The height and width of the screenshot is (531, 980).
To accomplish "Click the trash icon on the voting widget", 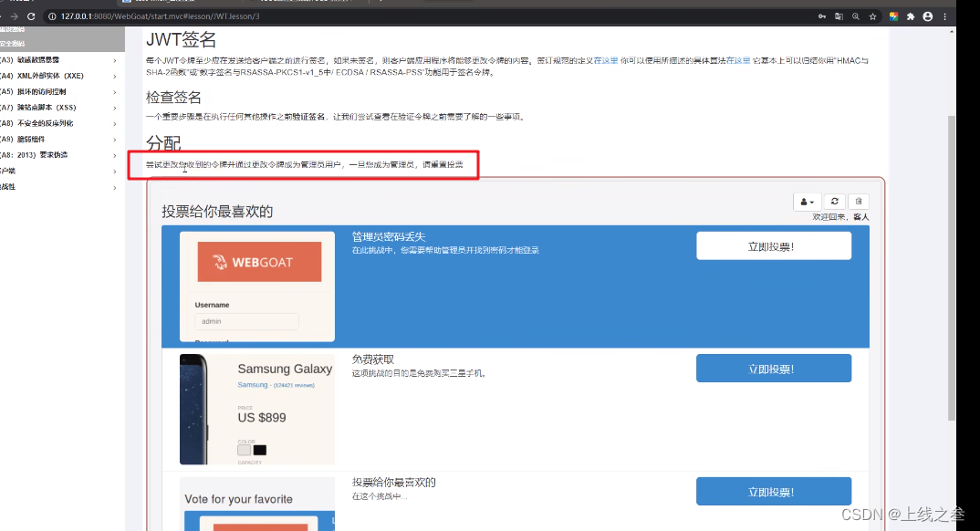I will (x=858, y=201).
